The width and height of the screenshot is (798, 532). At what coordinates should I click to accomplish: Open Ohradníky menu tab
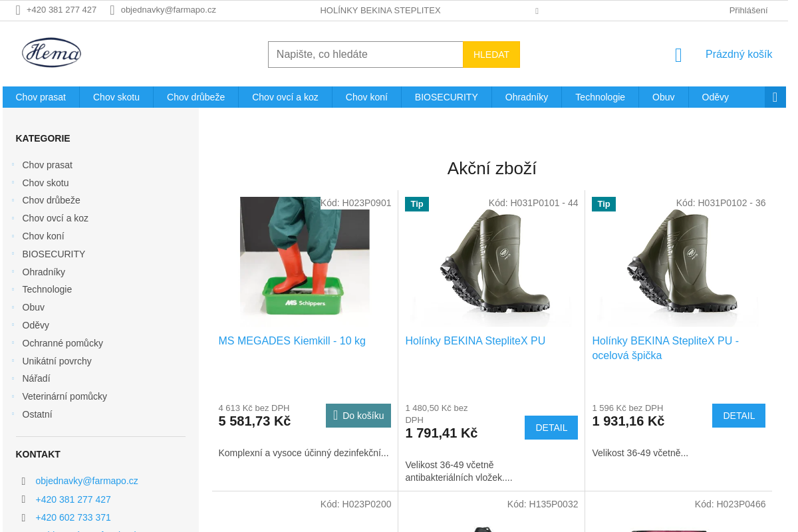[x=527, y=97]
